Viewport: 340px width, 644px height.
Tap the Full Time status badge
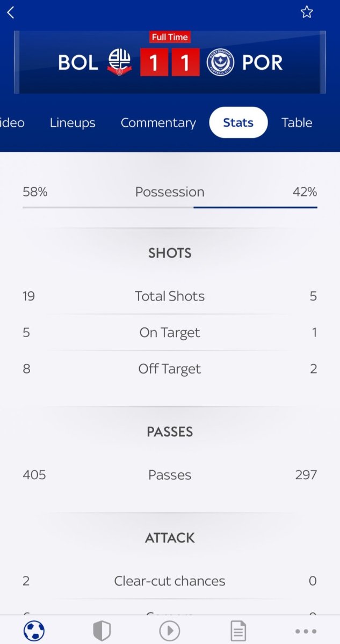(x=170, y=37)
